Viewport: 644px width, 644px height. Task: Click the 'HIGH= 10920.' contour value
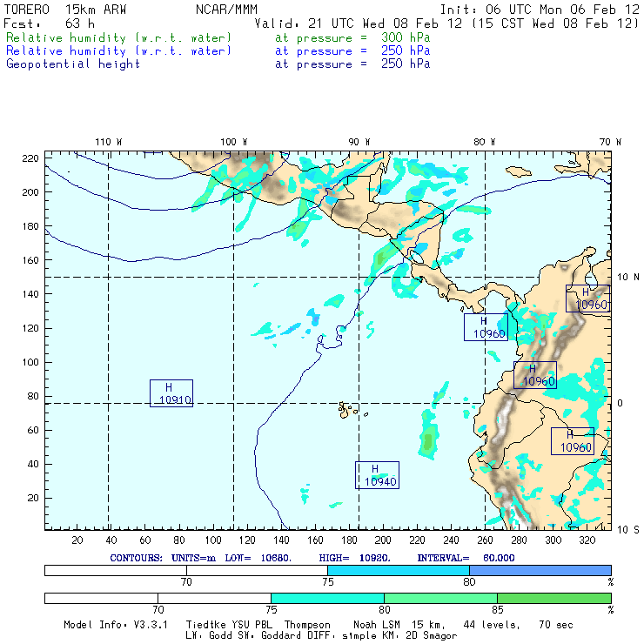pyautogui.click(x=354, y=558)
